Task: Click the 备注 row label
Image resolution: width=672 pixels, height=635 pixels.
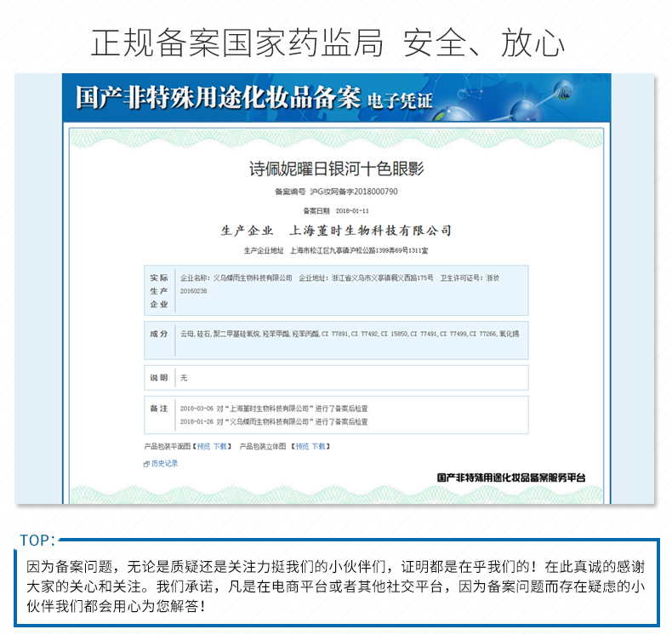Action: tap(159, 409)
